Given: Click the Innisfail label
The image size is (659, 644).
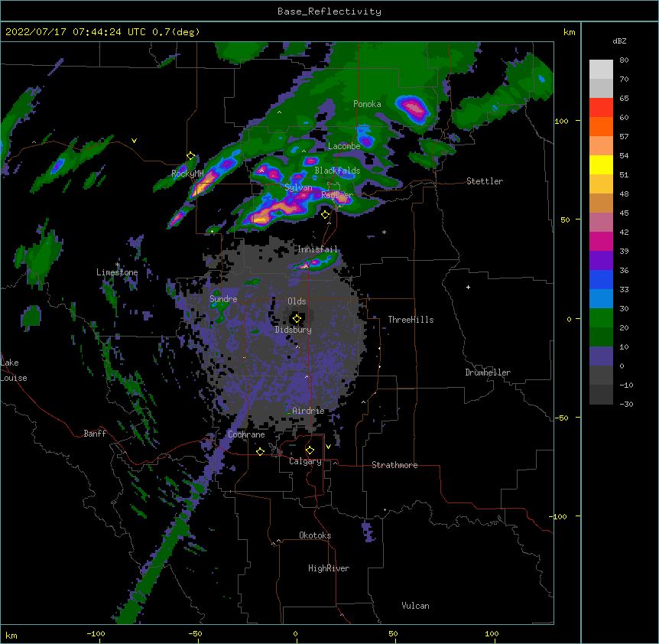Looking at the screenshot, I should point(318,249).
